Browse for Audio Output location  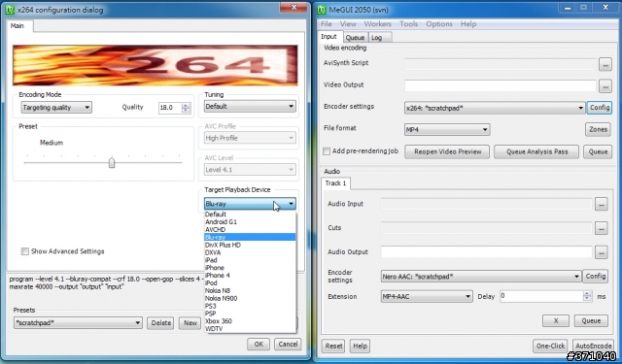(601, 252)
